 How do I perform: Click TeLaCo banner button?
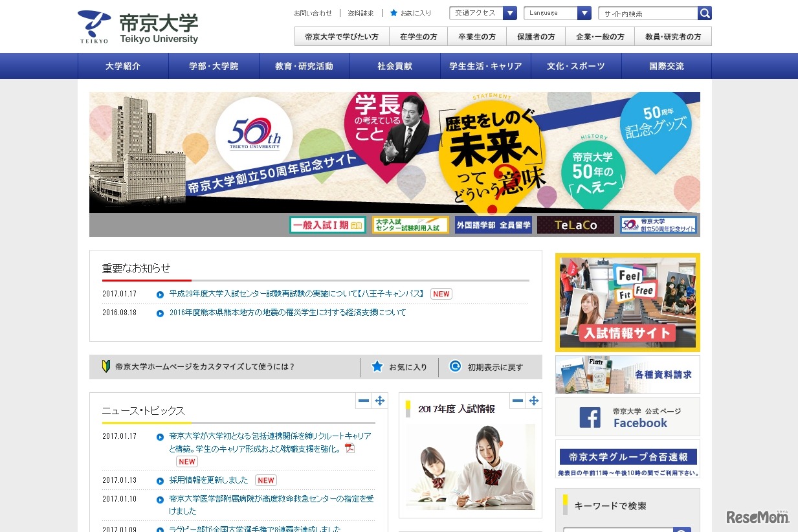point(575,225)
